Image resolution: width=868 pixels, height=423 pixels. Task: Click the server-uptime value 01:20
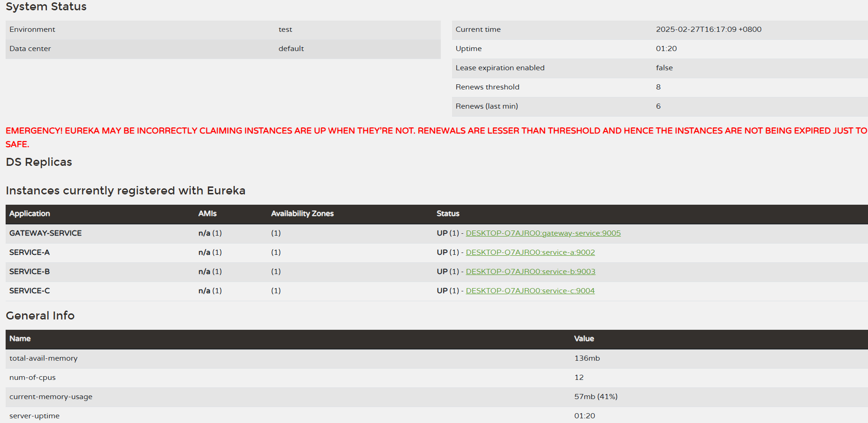tap(585, 416)
